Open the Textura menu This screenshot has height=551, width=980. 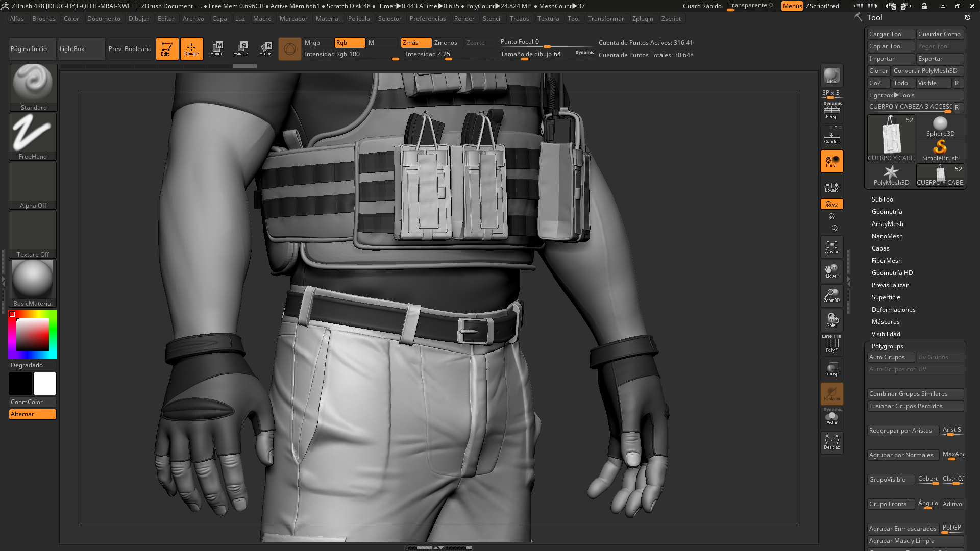click(x=548, y=18)
